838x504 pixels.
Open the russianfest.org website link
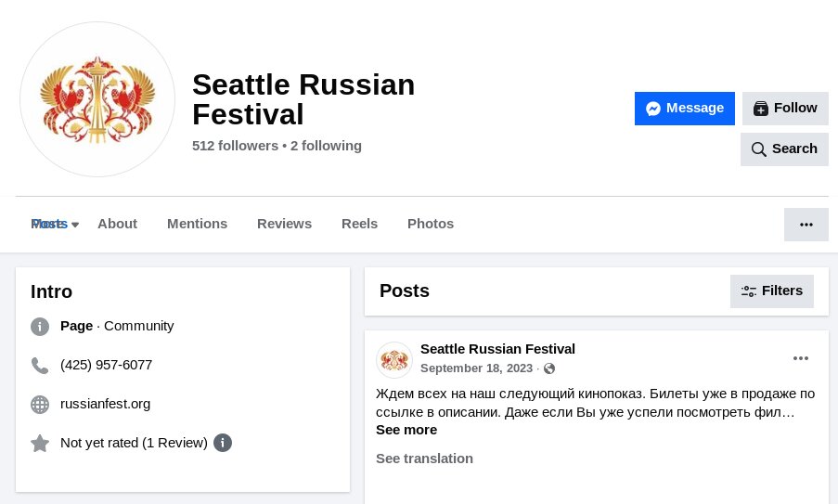click(105, 404)
